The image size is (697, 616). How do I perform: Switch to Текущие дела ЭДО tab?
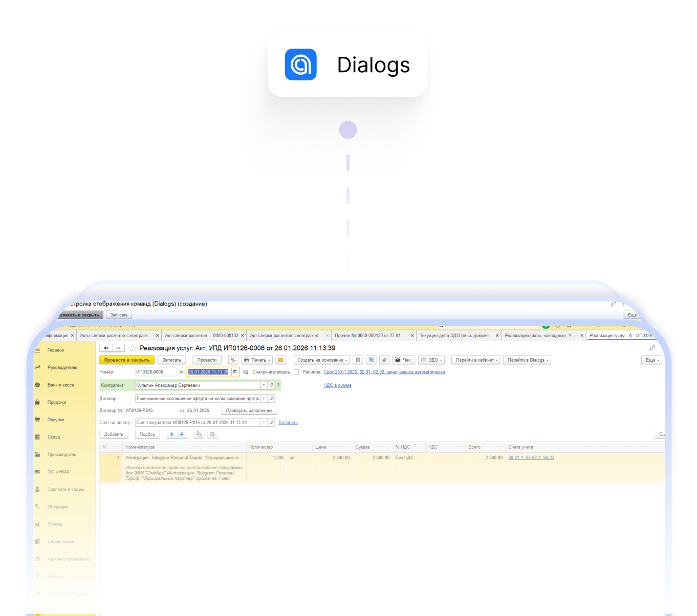click(455, 336)
